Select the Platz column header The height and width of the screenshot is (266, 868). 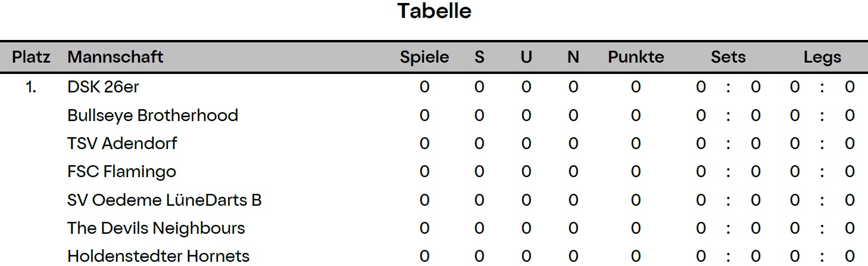click(x=32, y=57)
